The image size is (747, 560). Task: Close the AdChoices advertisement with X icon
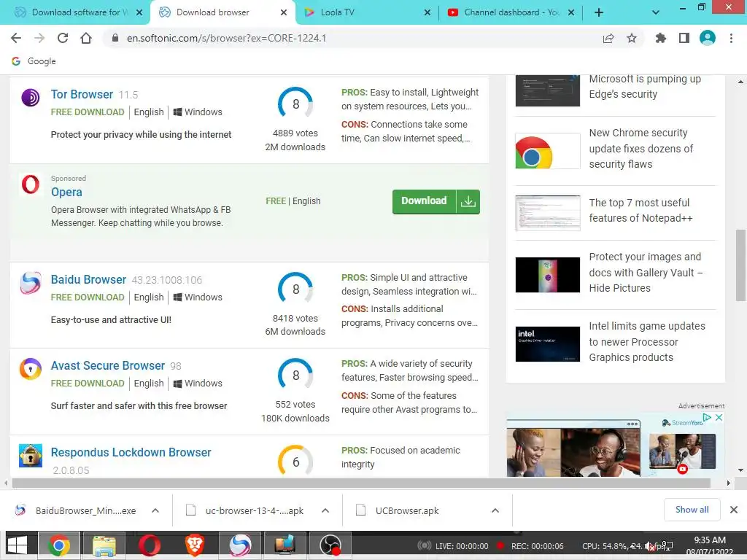pyautogui.click(x=719, y=418)
